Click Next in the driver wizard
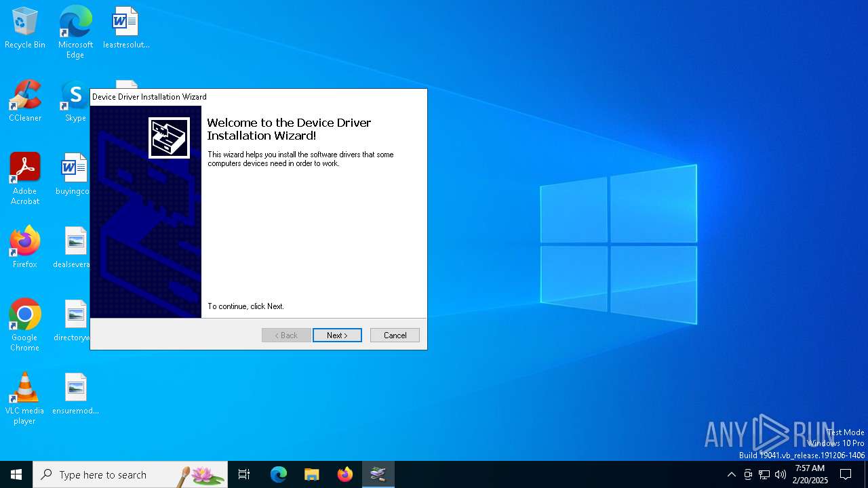 [337, 335]
